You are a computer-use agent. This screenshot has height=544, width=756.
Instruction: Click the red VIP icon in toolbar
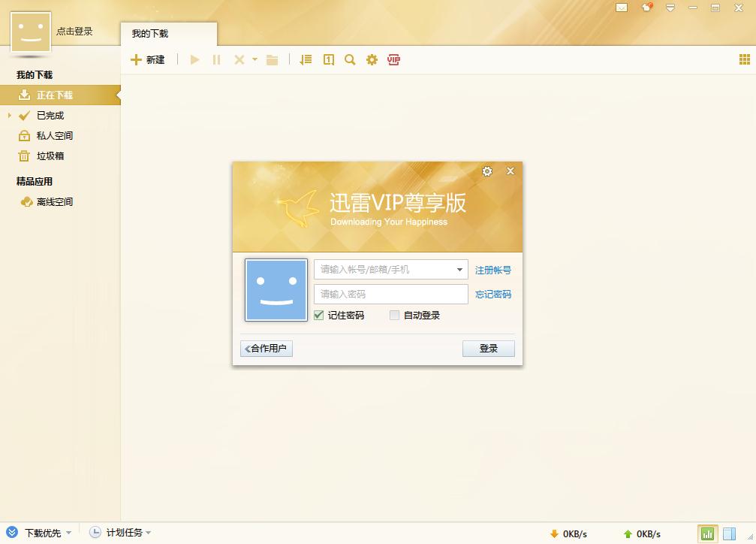coord(394,59)
